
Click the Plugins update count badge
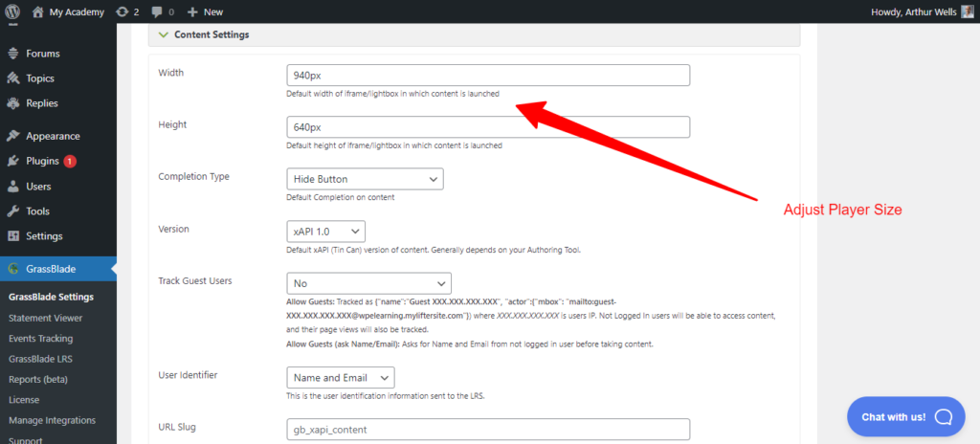tap(70, 162)
